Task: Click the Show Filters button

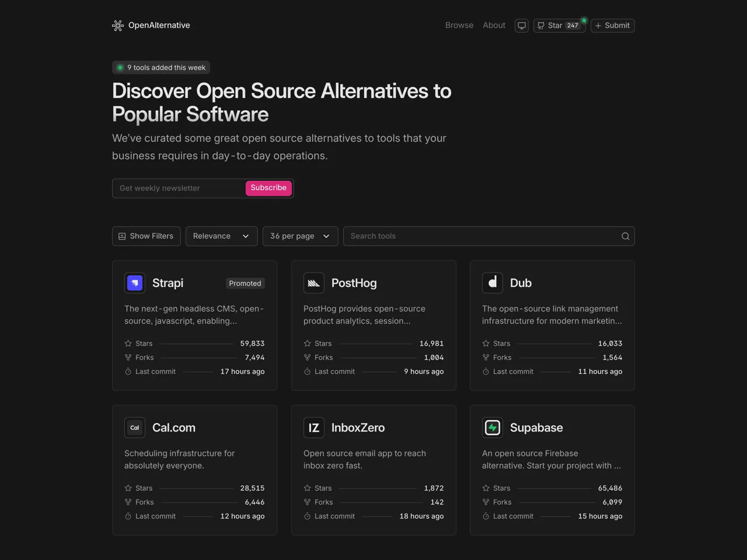Action: [x=146, y=236]
